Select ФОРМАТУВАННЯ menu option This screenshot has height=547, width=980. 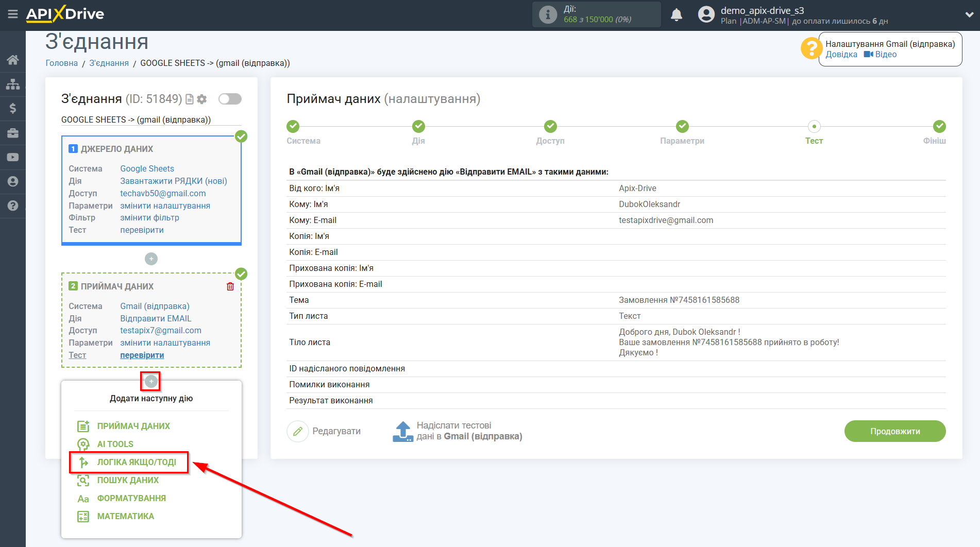tap(122, 498)
